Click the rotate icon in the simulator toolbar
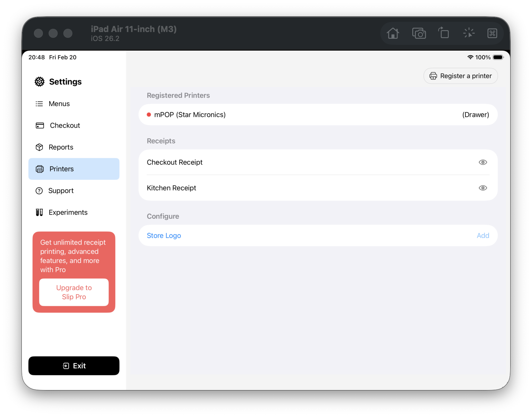The height and width of the screenshot is (417, 532). [x=444, y=33]
